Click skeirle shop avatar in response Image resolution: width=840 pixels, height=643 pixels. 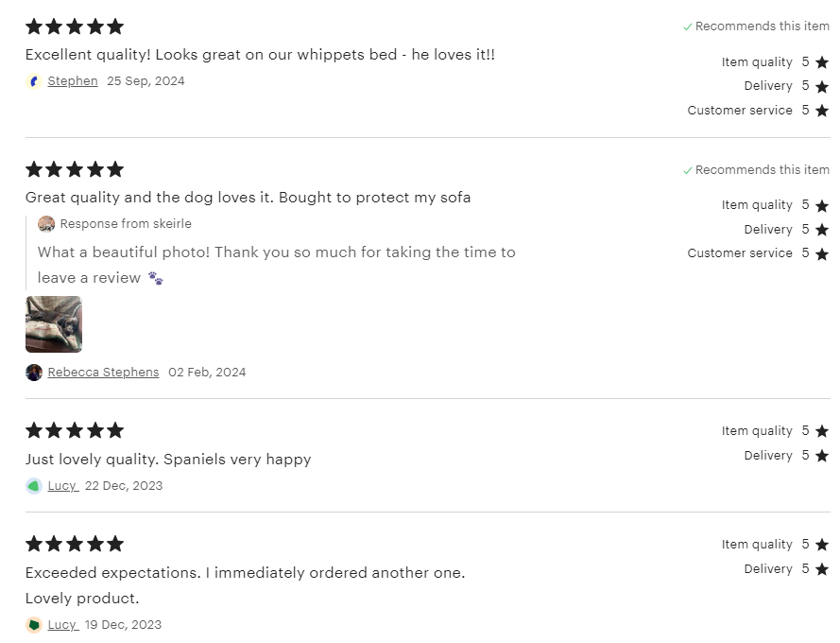coord(46,223)
